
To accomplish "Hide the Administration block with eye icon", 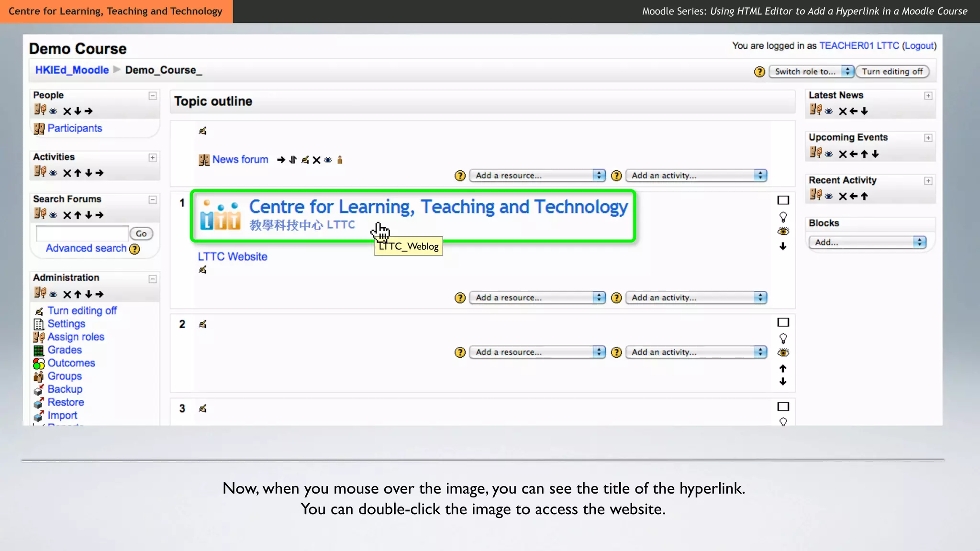I will (x=53, y=295).
